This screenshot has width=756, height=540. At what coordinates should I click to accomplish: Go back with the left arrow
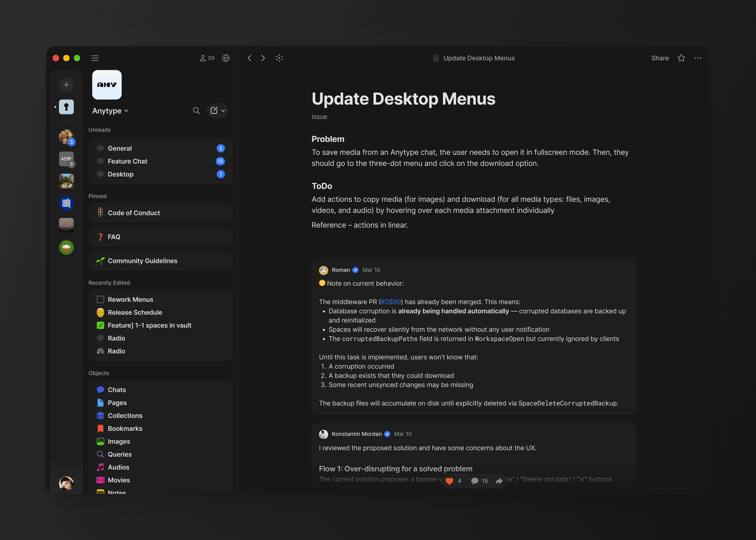pos(249,58)
